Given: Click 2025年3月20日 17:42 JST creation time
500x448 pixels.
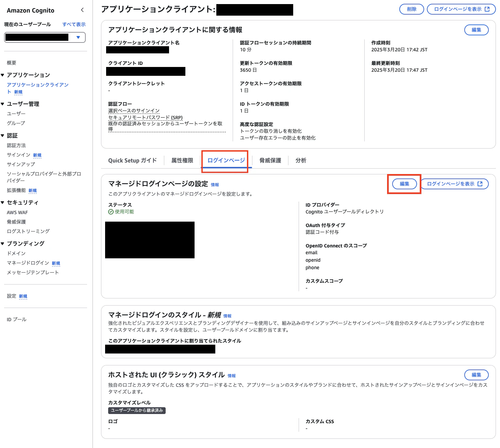Looking at the screenshot, I should (399, 50).
